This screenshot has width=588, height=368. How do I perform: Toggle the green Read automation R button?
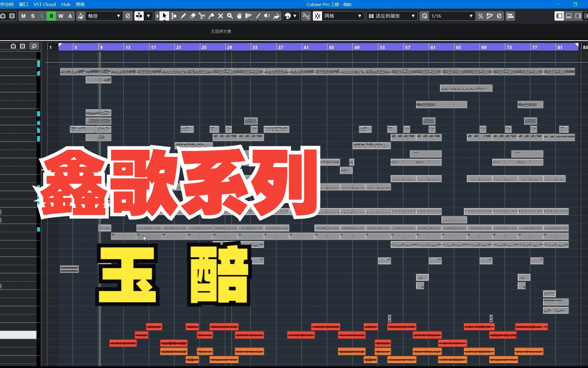tap(51, 16)
